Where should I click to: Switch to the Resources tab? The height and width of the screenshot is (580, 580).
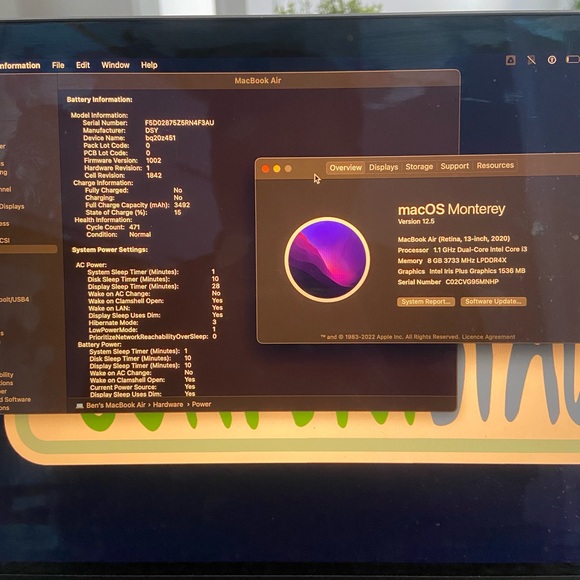[x=495, y=165]
